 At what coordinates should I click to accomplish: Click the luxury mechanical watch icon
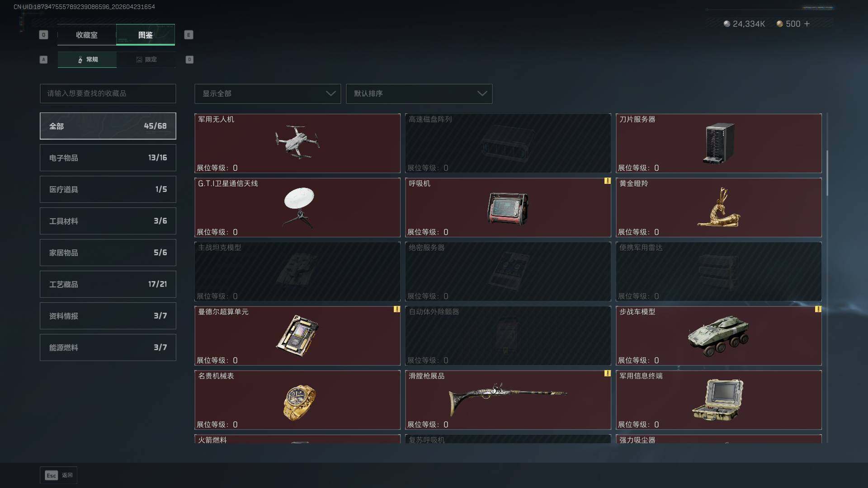[x=299, y=402]
